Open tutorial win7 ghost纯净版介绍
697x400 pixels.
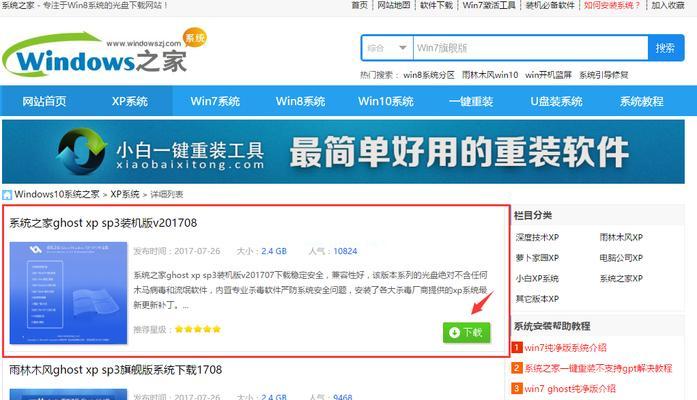click(570, 388)
